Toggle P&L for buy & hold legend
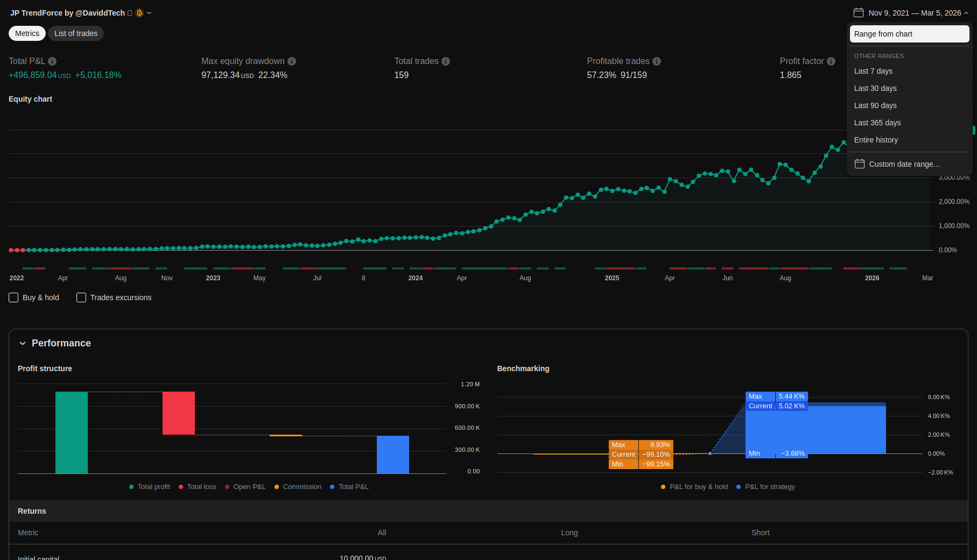Image resolution: width=977 pixels, height=560 pixels. [x=694, y=487]
